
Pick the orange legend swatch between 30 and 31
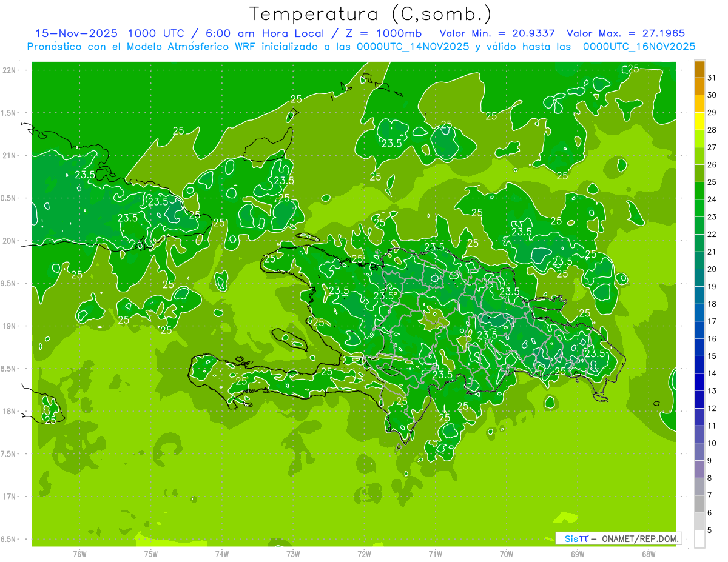point(699,87)
